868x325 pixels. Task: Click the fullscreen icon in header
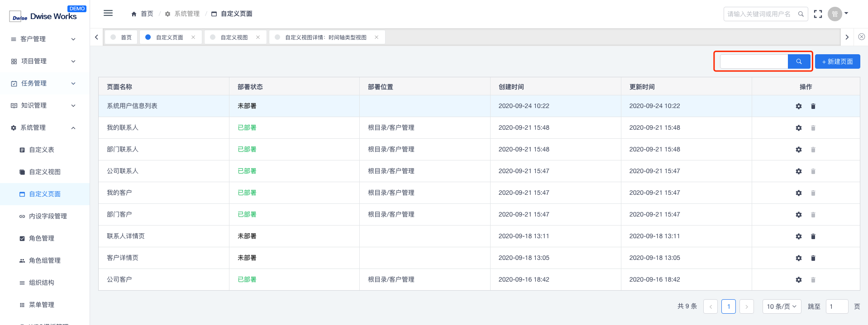pos(818,14)
